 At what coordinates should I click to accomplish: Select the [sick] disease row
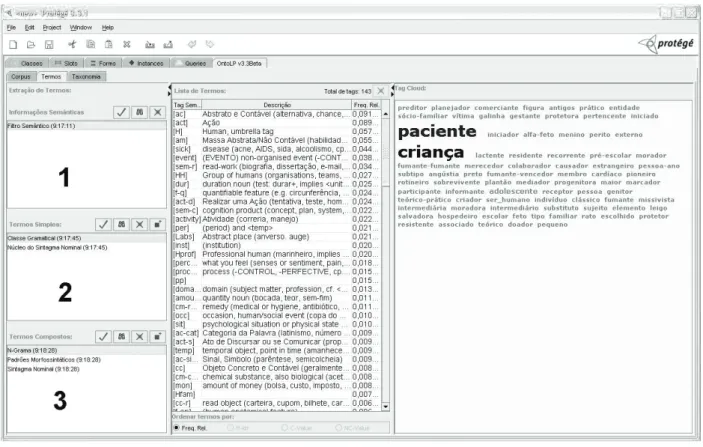click(277, 149)
